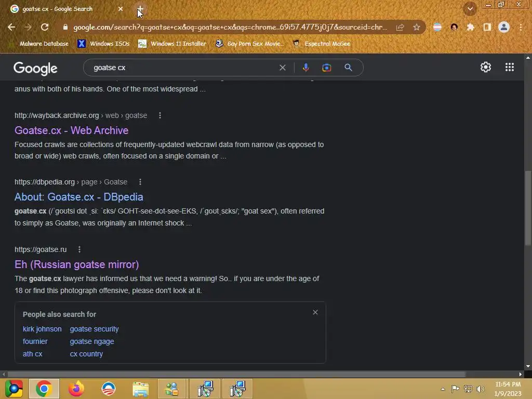Screen dimensions: 532x399
Task: Open the Windows ISOs bookmark
Action: 103,44
